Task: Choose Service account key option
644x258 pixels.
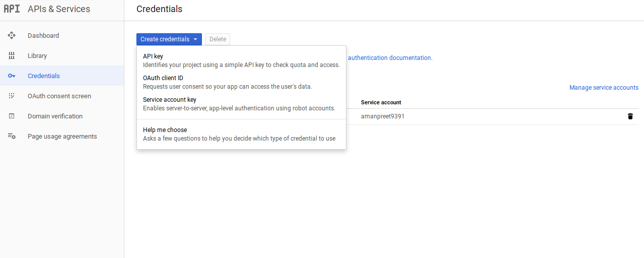Action: (x=241, y=104)
